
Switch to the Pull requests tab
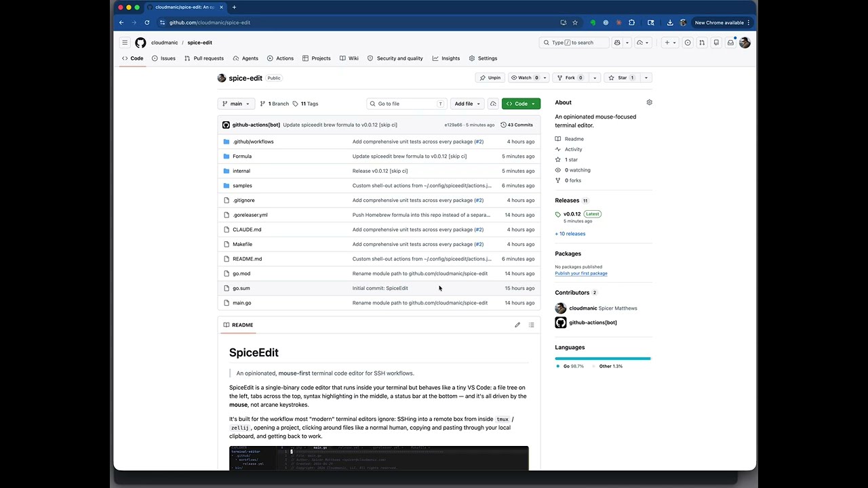click(203, 58)
